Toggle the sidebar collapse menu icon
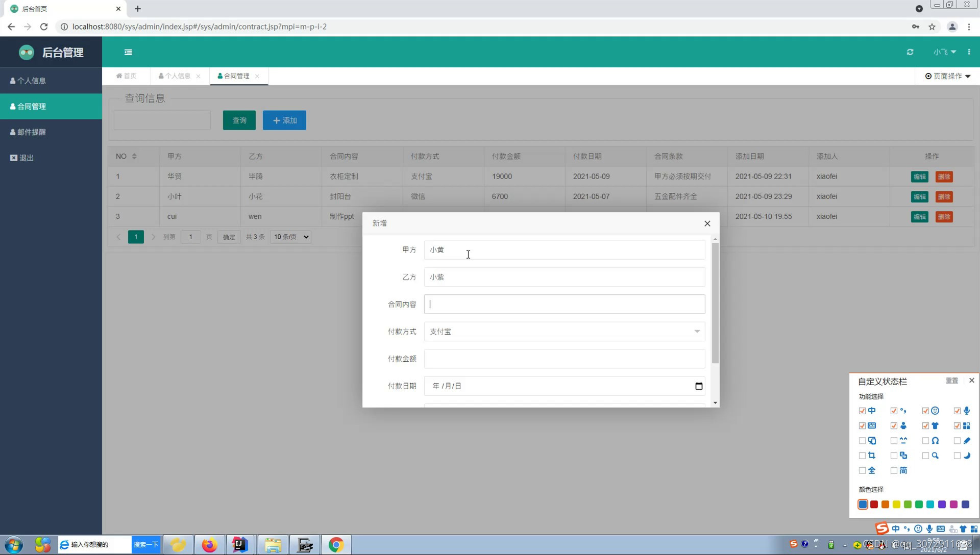 point(128,52)
